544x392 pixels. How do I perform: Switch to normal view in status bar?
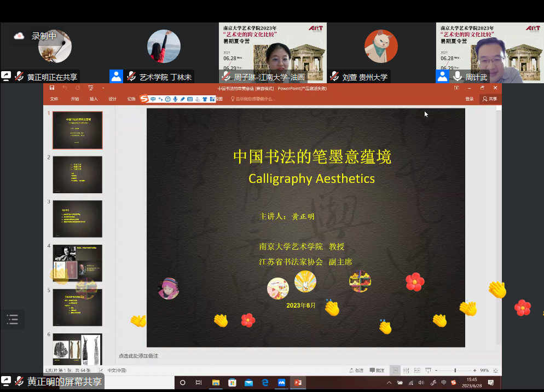(394, 371)
